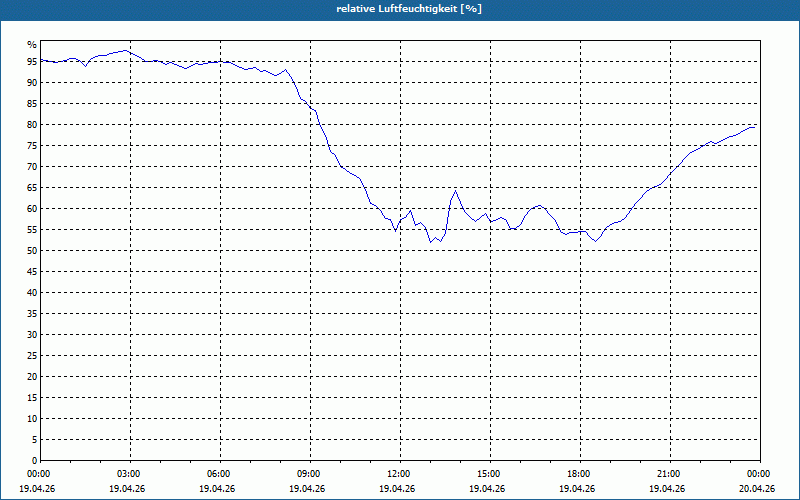This screenshot has height=500, width=800.
Task: Select the "20.04.26" date label
Action: click(757, 489)
